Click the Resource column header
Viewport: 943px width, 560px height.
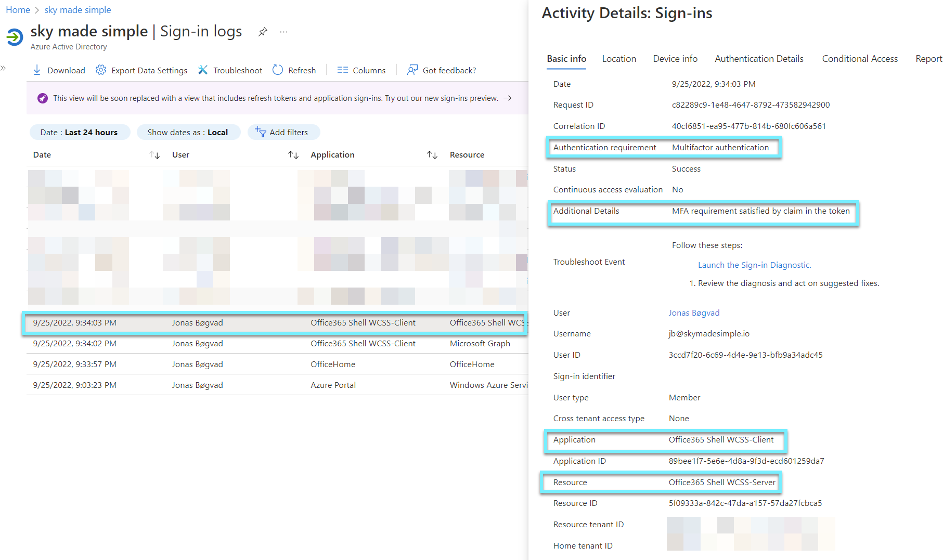[x=467, y=155]
